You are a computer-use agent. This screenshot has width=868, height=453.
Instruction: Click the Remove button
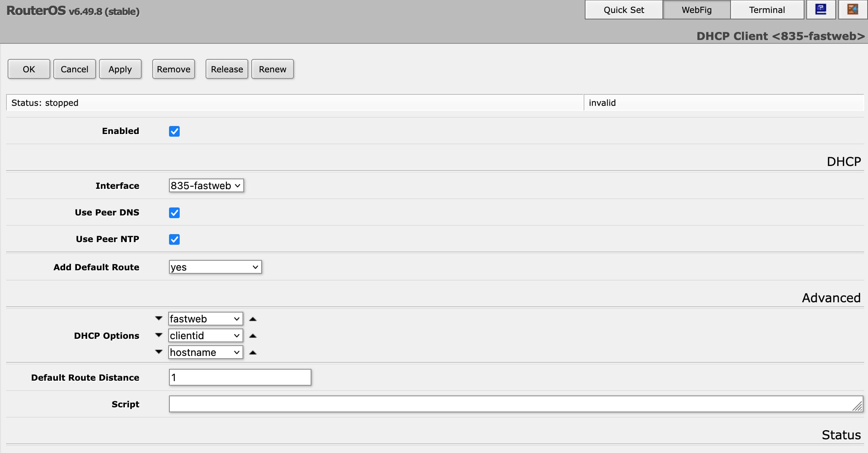tap(174, 69)
